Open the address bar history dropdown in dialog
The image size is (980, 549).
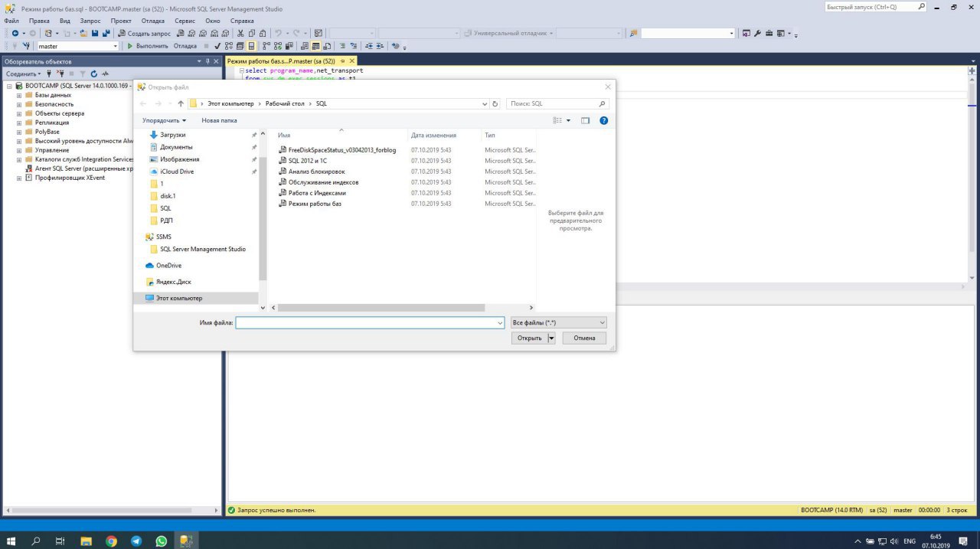coord(485,103)
